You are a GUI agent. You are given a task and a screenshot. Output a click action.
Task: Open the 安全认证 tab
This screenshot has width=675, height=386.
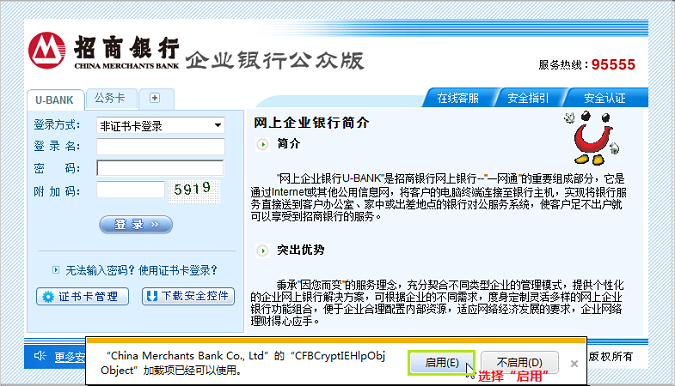click(x=604, y=98)
